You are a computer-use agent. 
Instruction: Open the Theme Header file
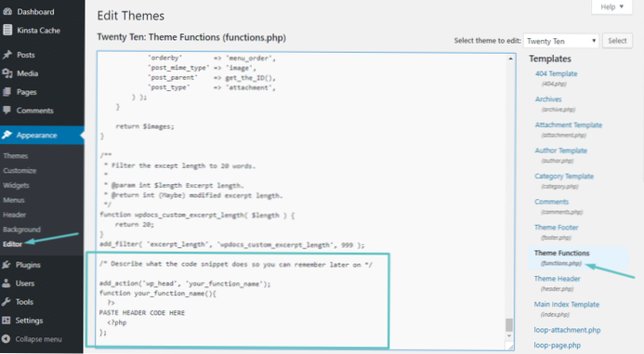(x=557, y=279)
